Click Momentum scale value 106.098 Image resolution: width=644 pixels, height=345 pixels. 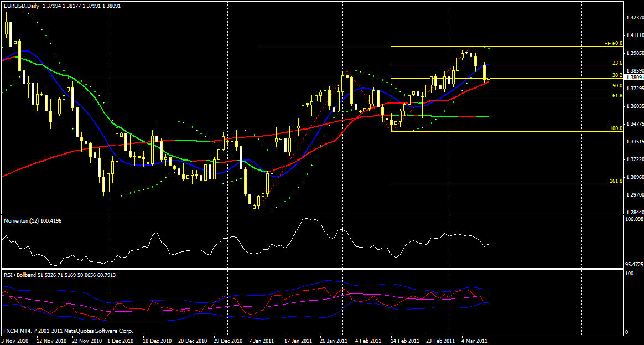[635, 220]
